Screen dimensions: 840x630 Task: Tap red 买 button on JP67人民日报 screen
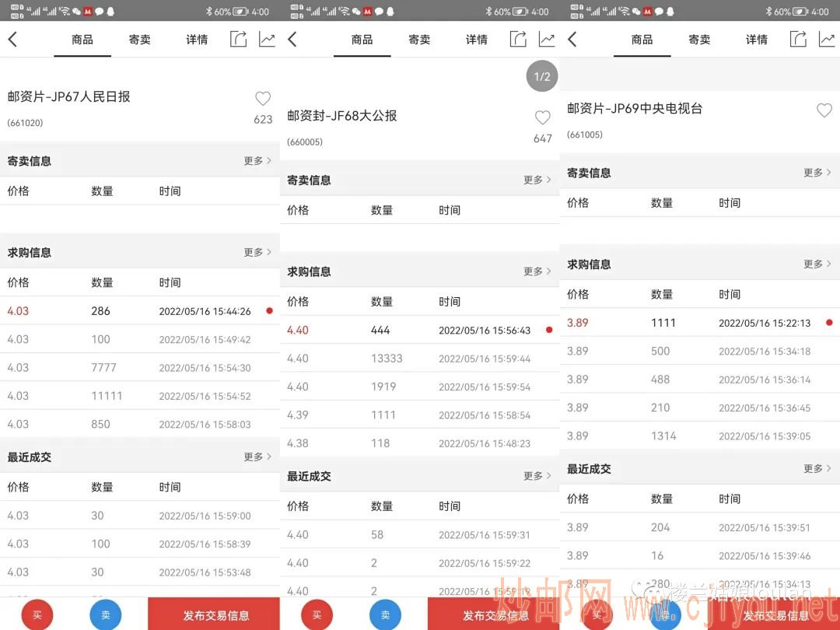(37, 614)
